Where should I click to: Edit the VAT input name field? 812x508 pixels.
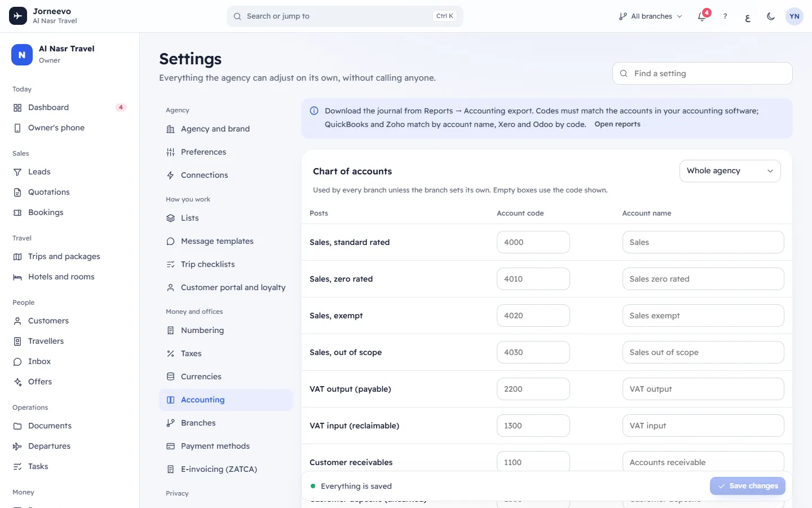coord(703,426)
